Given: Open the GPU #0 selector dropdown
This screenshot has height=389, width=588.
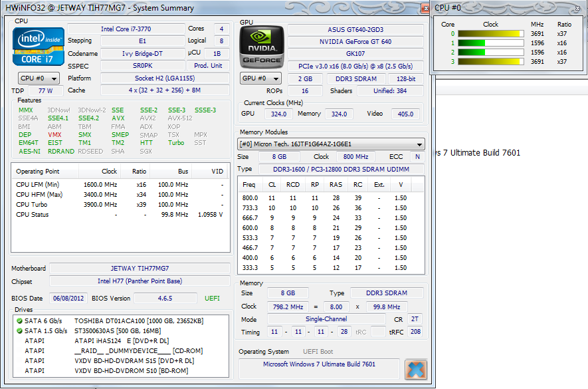Looking at the screenshot, I should (x=260, y=78).
